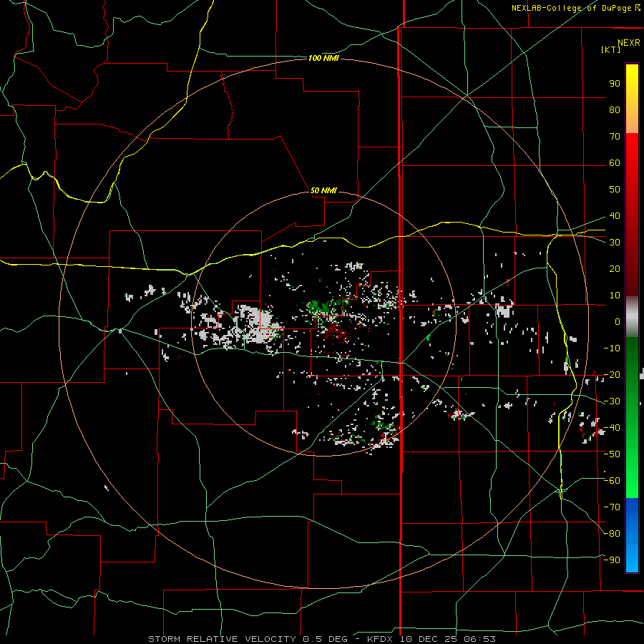Click the KFDX radar site identifier
The width and height of the screenshot is (644, 644).
pos(380,639)
